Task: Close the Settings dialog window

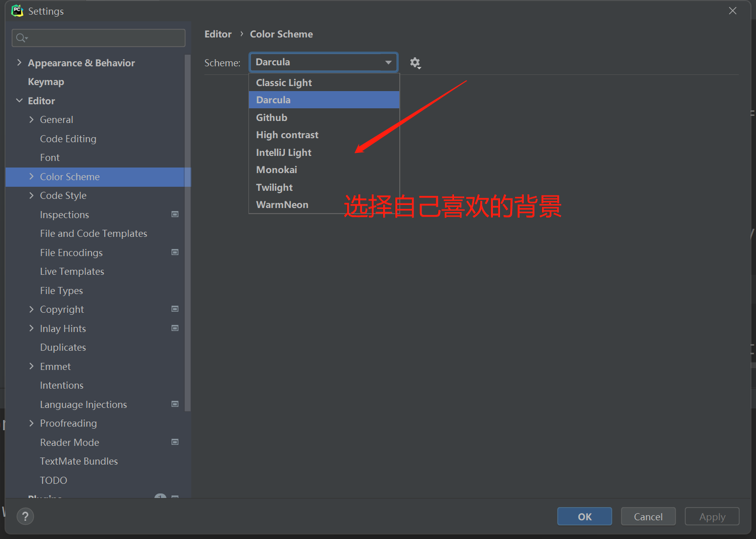Action: pyautogui.click(x=733, y=11)
